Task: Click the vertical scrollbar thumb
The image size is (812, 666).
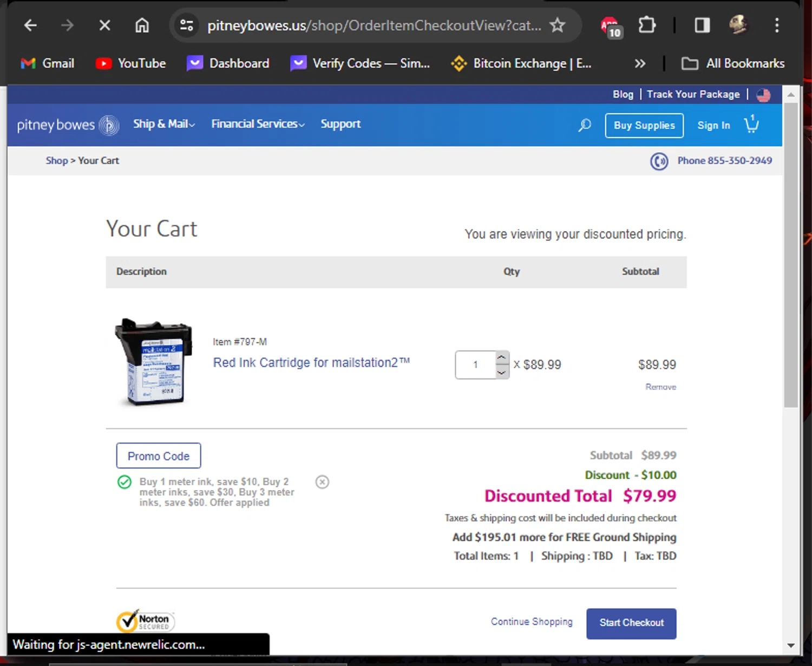Action: point(791,254)
